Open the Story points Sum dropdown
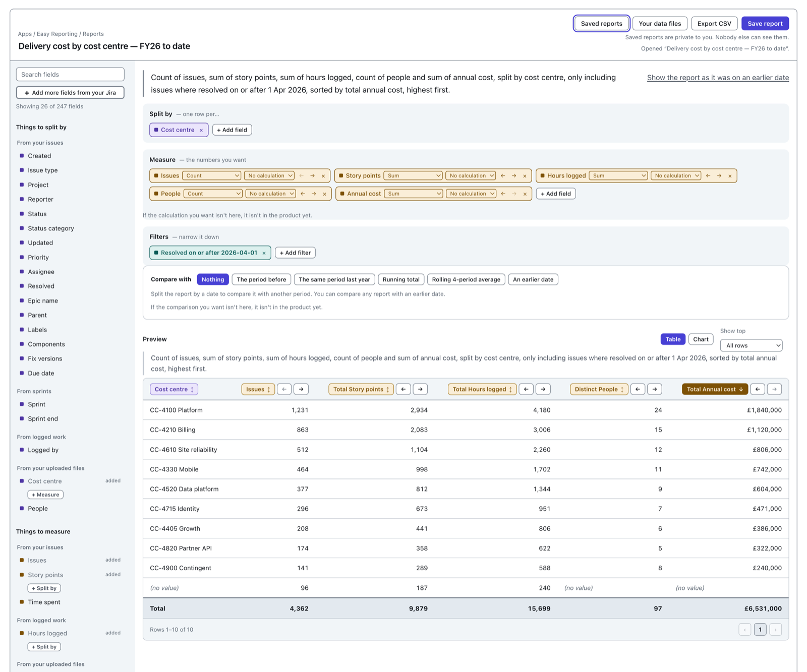807x672 pixels. tap(413, 176)
